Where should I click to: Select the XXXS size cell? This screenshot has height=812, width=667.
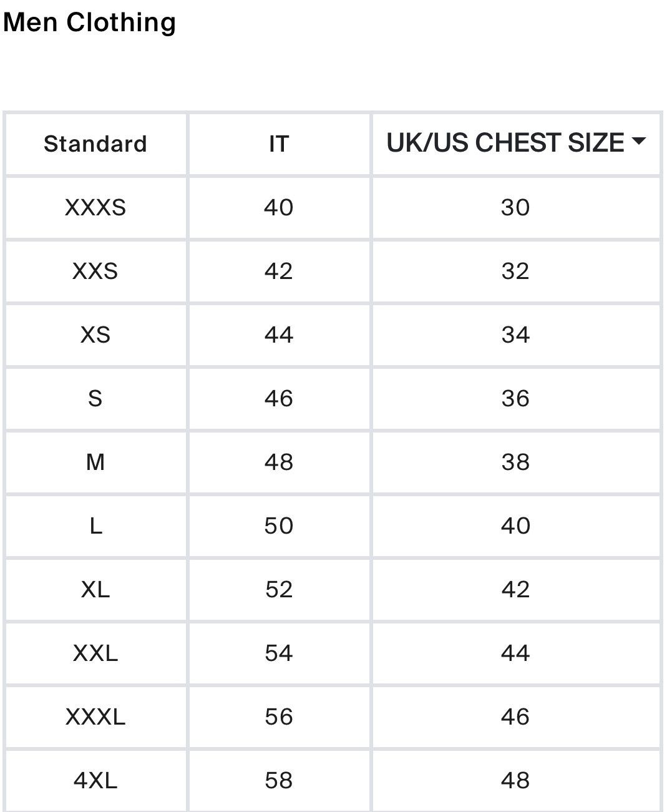(95, 207)
